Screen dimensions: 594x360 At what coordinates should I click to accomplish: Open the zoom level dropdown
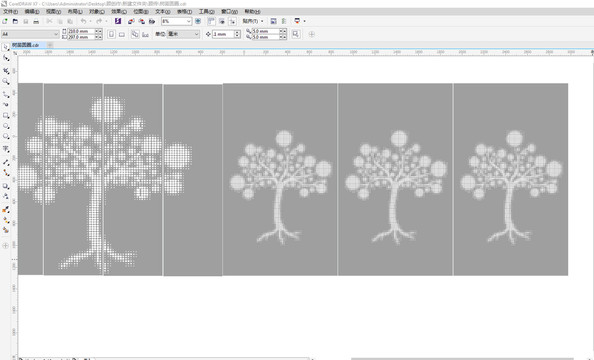[177, 21]
